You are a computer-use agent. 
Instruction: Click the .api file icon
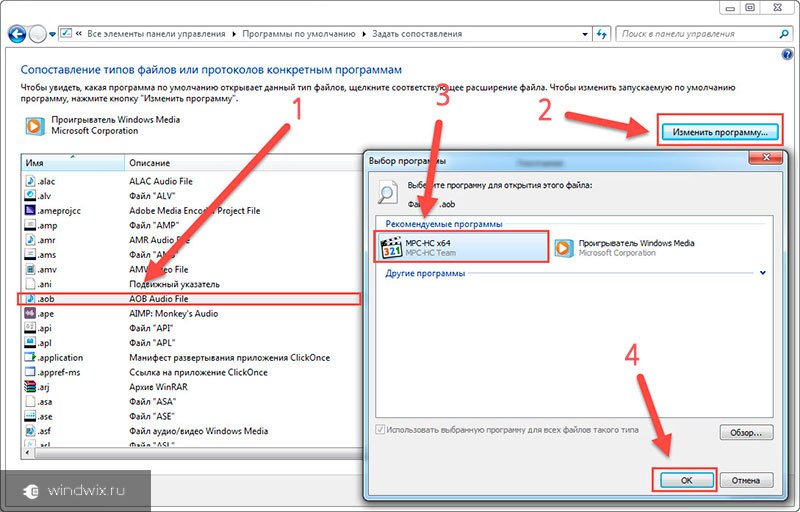(x=30, y=328)
